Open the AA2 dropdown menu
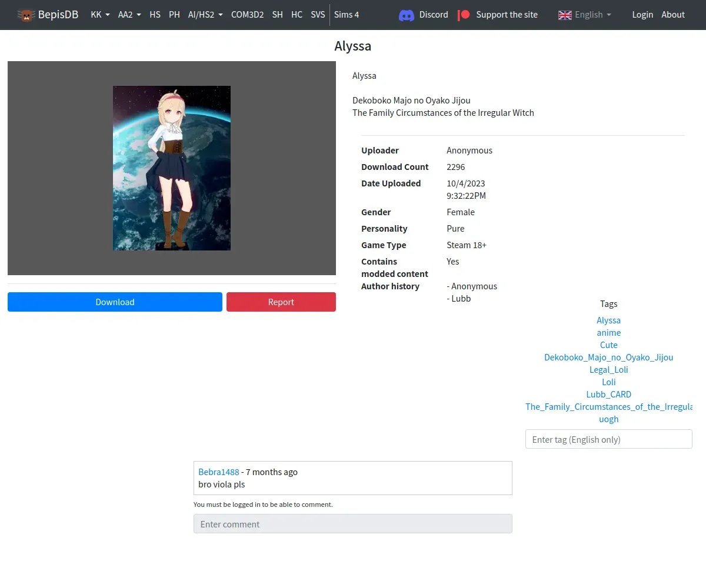 [129, 15]
